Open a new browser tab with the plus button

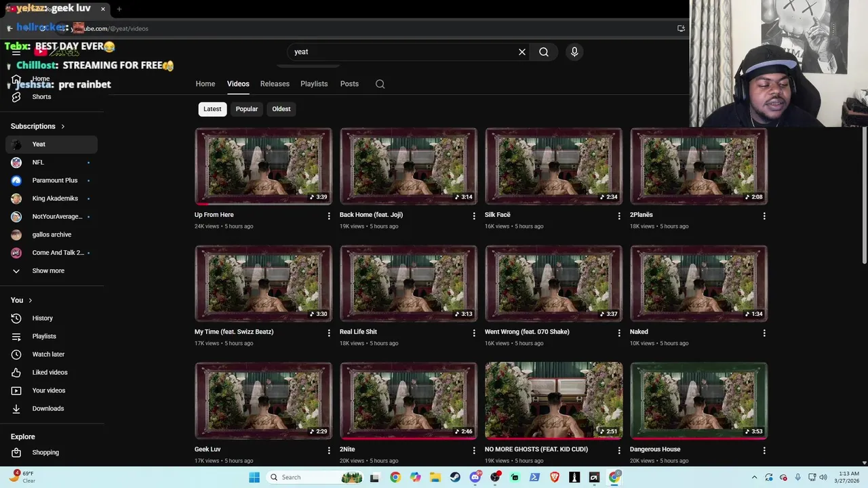coord(119,9)
